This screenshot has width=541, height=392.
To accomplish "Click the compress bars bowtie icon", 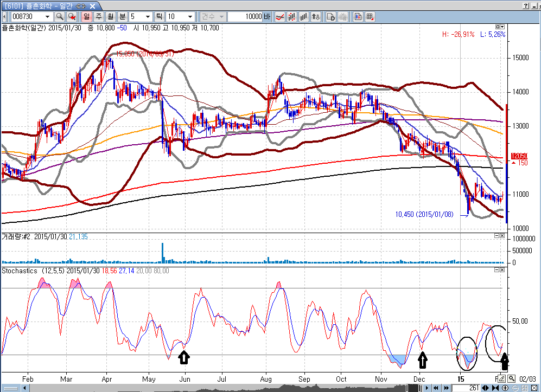I will 495,388.
